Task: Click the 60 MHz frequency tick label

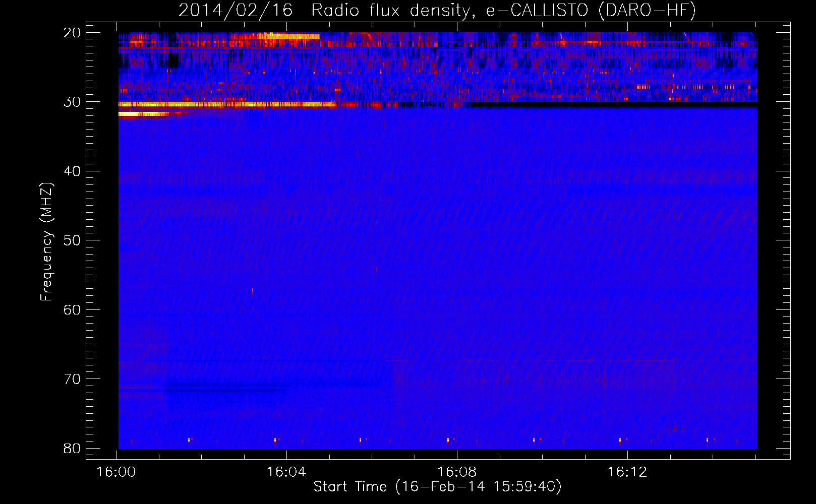Action: 73,309
